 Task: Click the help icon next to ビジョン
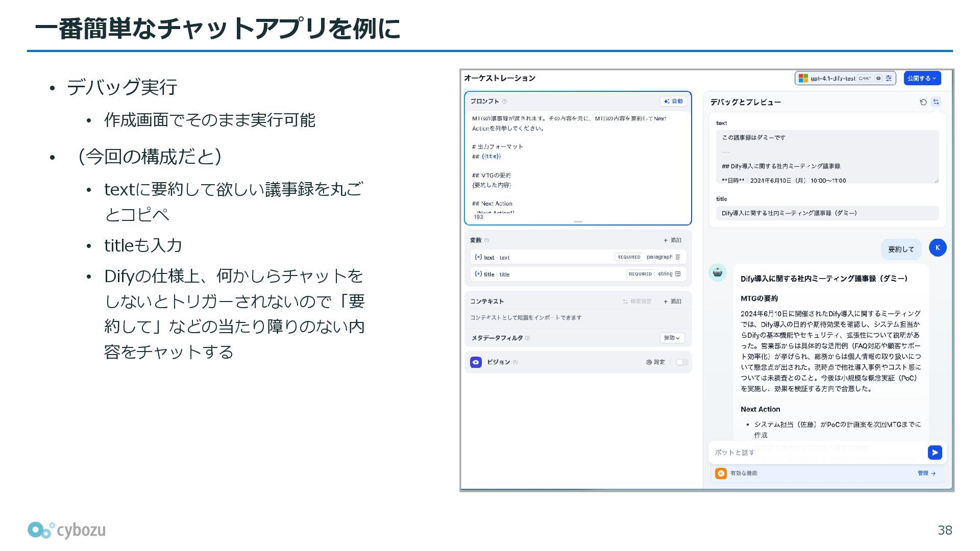[515, 362]
